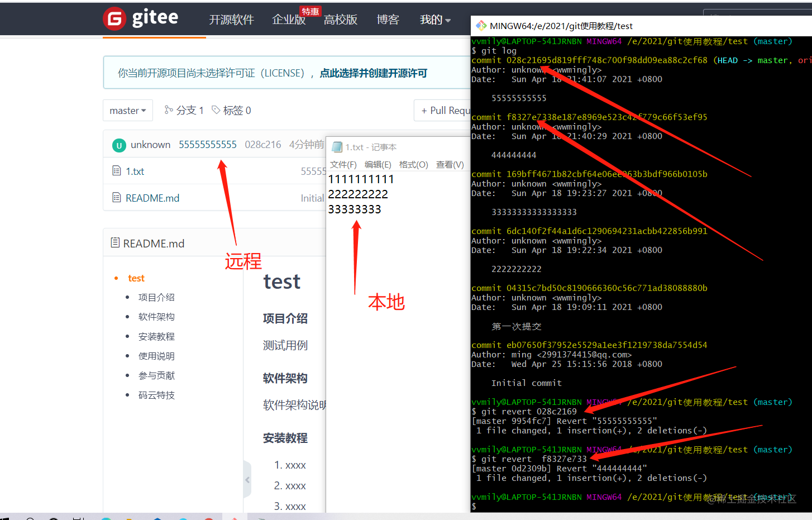Click the 特惠 badge on 企业版
The height and width of the screenshot is (520, 812).
[x=310, y=11]
